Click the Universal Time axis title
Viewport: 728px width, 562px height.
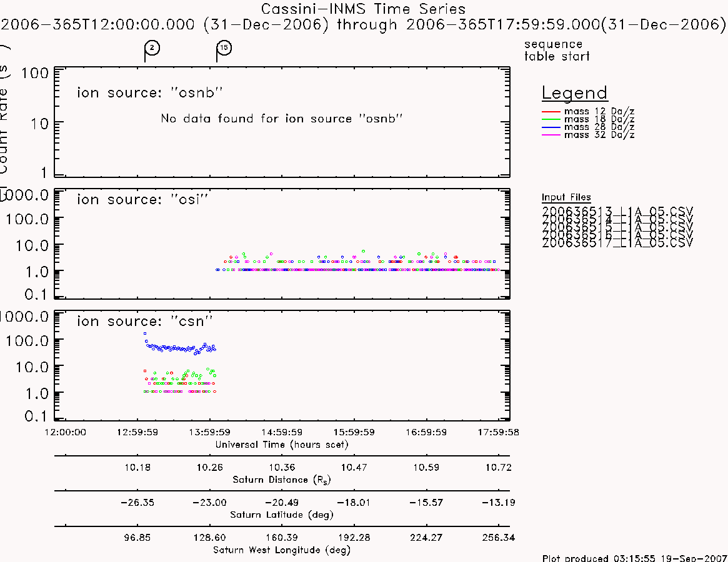(x=282, y=445)
